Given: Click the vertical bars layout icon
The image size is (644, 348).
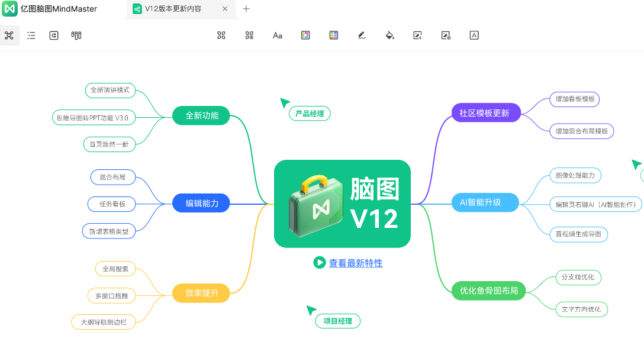Looking at the screenshot, I should click(x=77, y=36).
